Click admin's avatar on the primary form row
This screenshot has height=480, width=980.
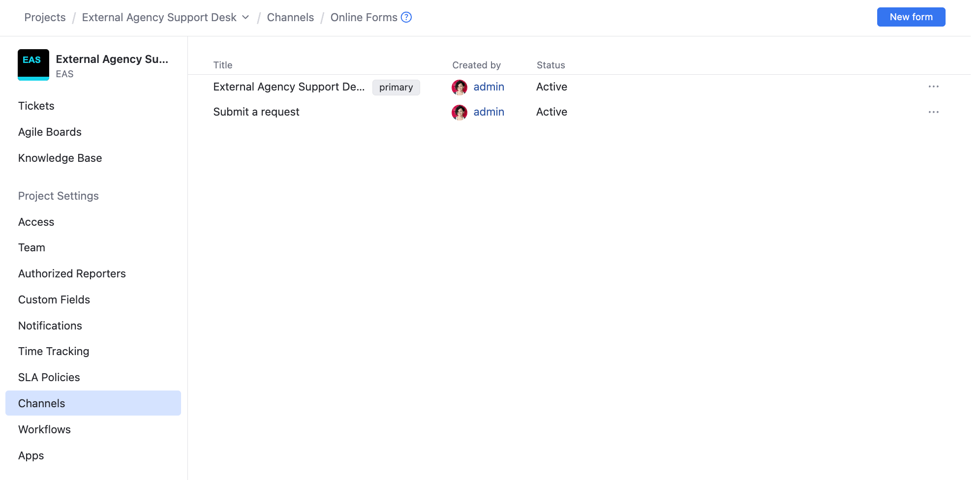coord(459,87)
